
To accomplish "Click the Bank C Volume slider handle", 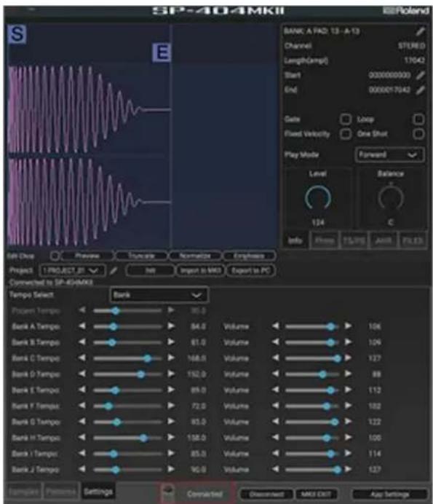I will click(337, 358).
